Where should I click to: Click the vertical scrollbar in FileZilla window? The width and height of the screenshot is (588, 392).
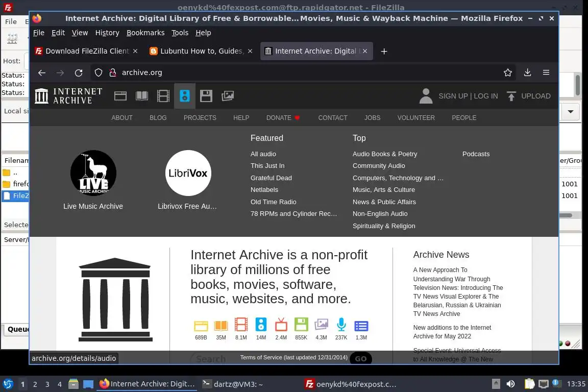(577, 85)
